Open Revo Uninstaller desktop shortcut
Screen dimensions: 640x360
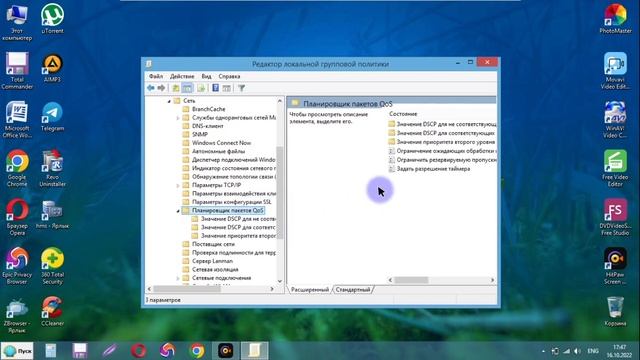(x=52, y=168)
